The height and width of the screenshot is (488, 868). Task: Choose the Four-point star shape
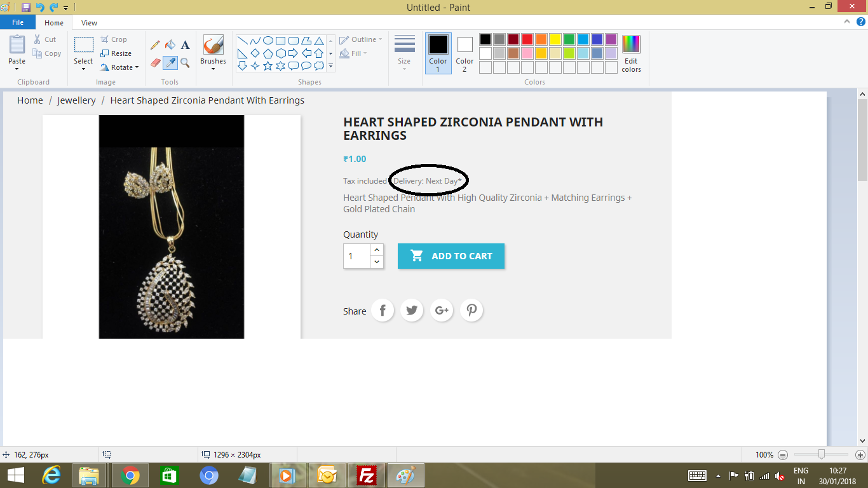point(255,65)
